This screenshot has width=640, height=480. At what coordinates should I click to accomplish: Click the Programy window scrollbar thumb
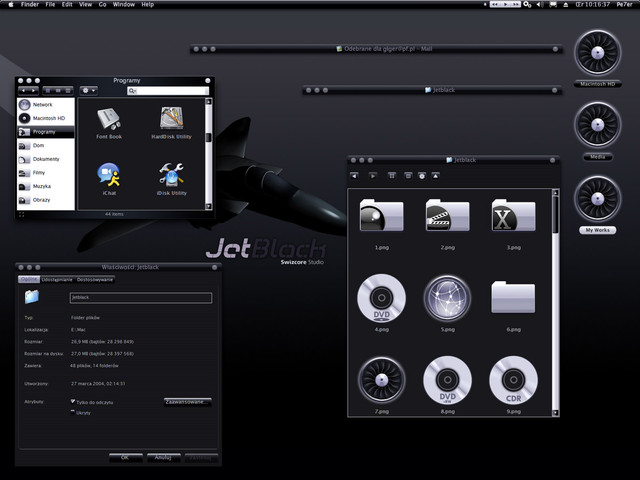(x=209, y=137)
